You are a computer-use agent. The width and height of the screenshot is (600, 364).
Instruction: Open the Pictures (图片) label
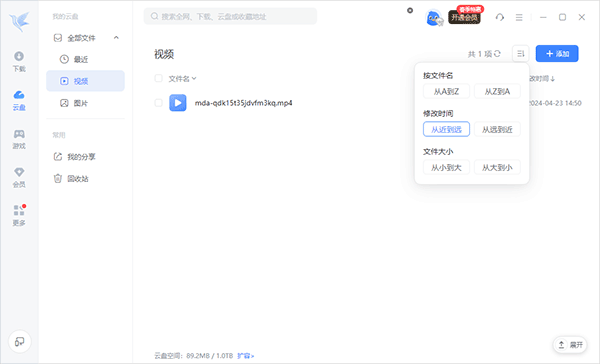(81, 103)
